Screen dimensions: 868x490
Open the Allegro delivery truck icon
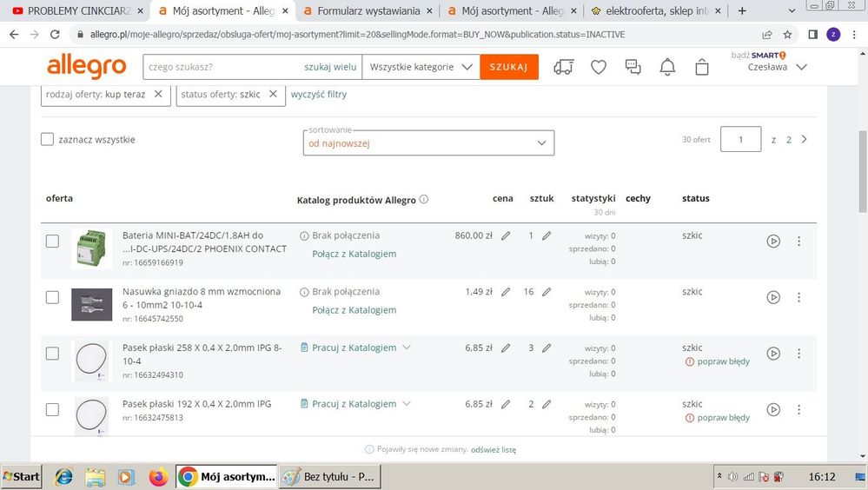coord(564,67)
